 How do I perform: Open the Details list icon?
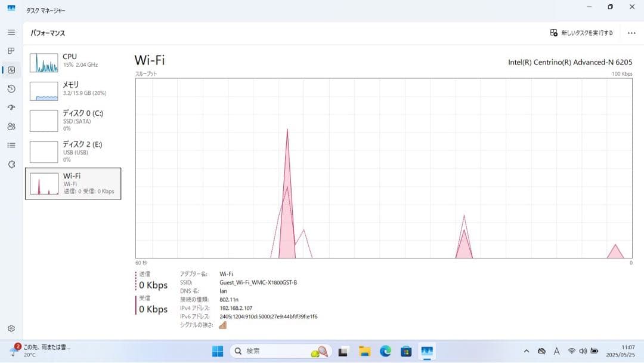[x=11, y=145]
